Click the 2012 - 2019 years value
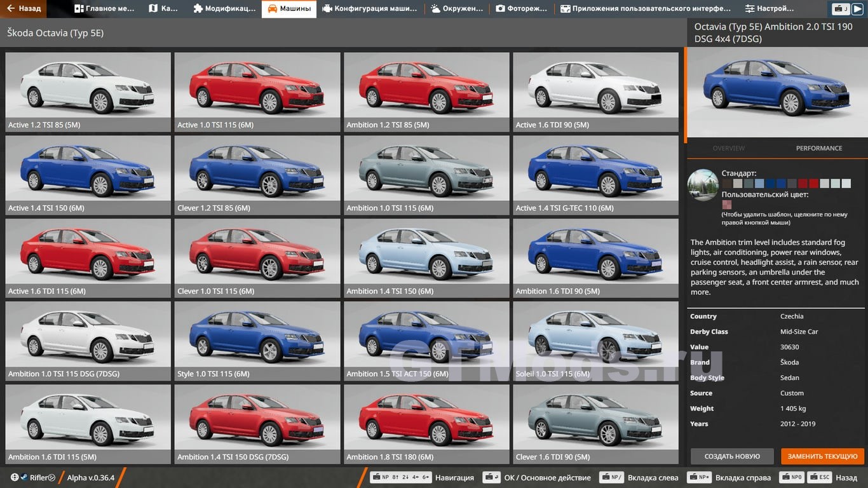Viewport: 868px width, 488px height. tap(799, 424)
